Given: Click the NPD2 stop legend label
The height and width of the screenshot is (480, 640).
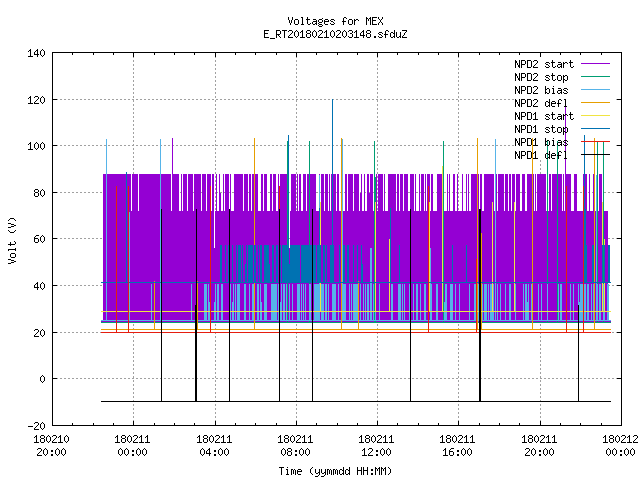Looking at the screenshot, I should click(x=541, y=77).
